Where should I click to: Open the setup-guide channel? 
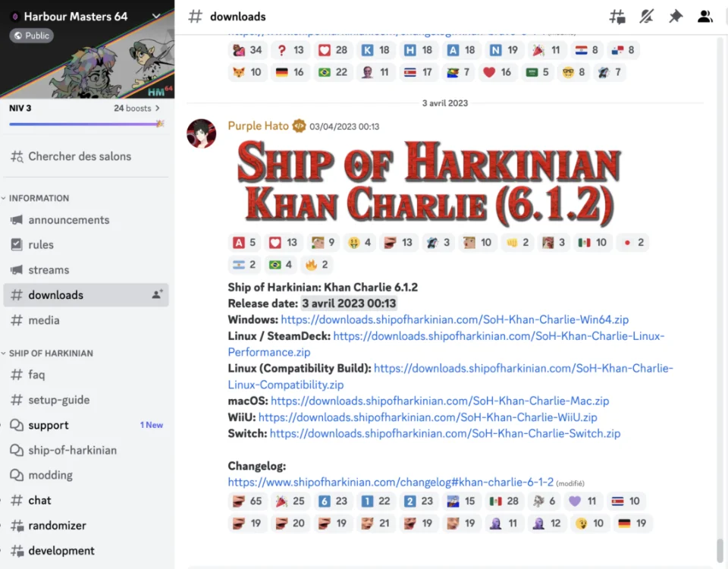pos(86,400)
